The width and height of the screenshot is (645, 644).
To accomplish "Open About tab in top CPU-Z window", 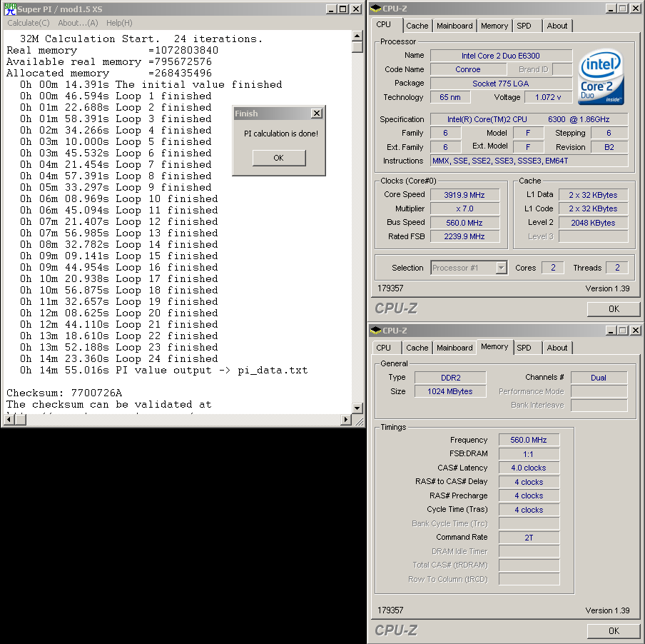I will 557,26.
